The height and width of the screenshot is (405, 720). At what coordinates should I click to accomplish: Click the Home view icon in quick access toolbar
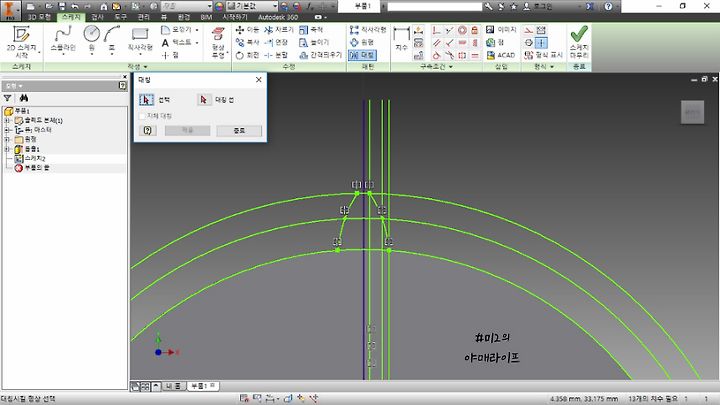coord(104,6)
